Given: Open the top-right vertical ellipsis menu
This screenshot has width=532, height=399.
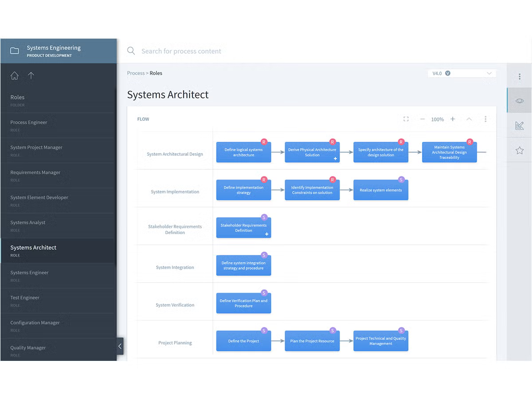Looking at the screenshot, I should click(x=519, y=76).
